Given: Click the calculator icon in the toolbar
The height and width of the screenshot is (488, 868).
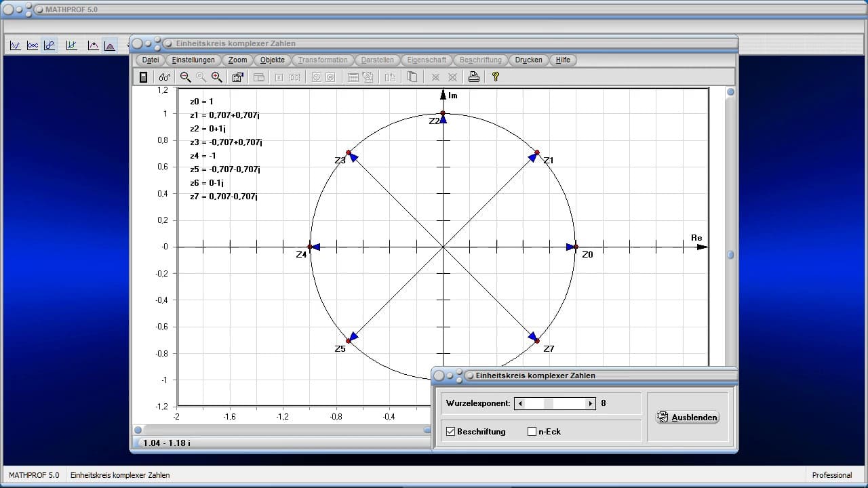Looking at the screenshot, I should click(143, 77).
